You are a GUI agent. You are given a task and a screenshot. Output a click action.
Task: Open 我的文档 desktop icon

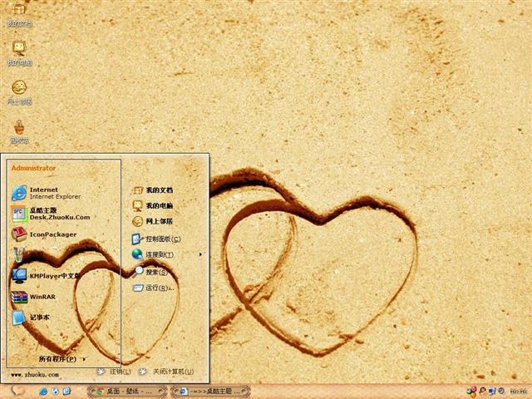[x=18, y=14]
